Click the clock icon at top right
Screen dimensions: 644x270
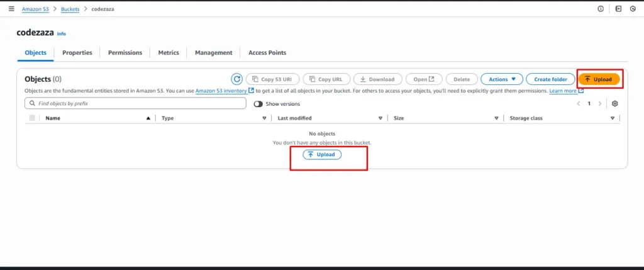tap(633, 9)
